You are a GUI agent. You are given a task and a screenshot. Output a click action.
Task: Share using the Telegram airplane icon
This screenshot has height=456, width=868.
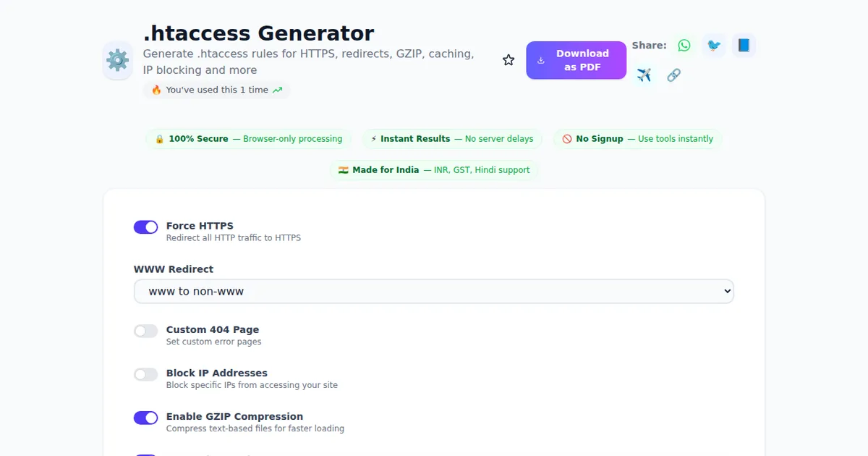[644, 75]
